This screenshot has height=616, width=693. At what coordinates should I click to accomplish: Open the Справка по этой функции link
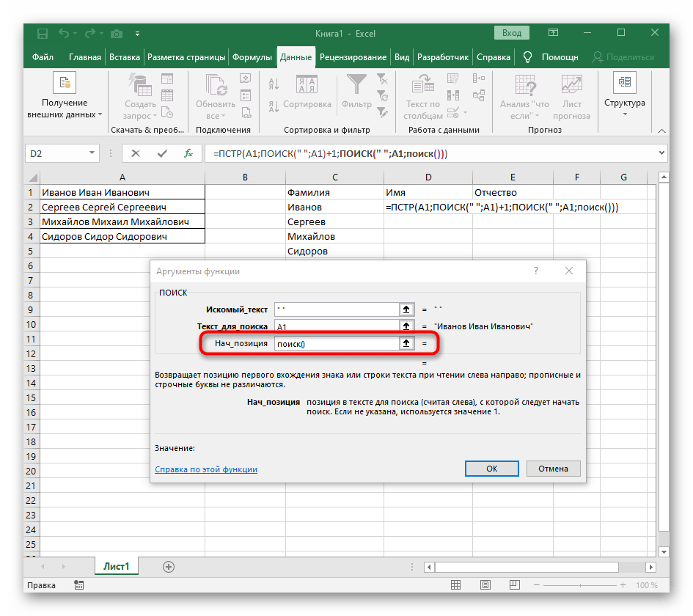(206, 469)
